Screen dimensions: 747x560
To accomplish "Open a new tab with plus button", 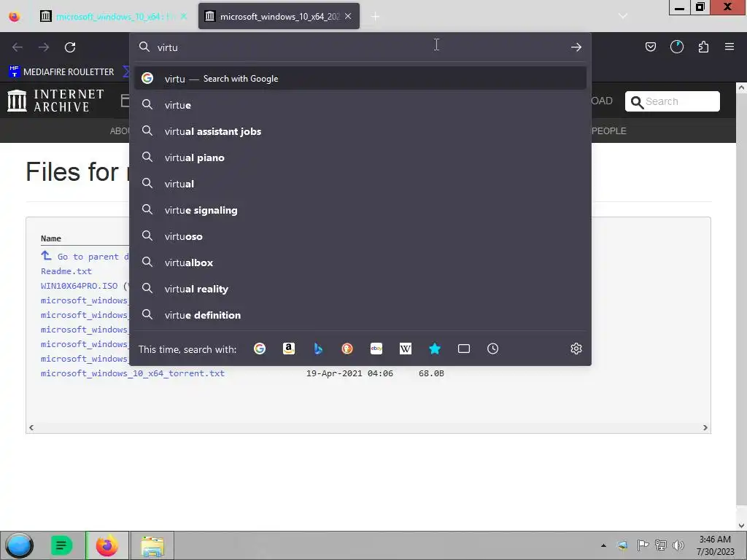I will [x=376, y=17].
